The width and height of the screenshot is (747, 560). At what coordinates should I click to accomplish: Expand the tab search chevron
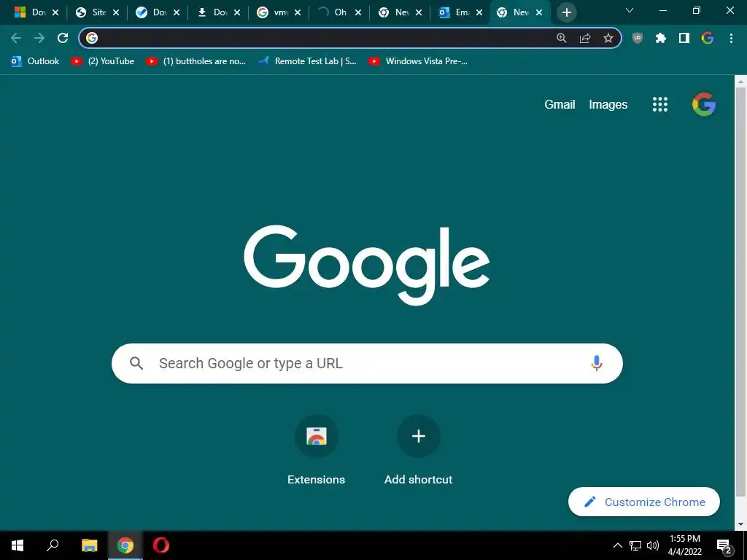click(x=630, y=10)
